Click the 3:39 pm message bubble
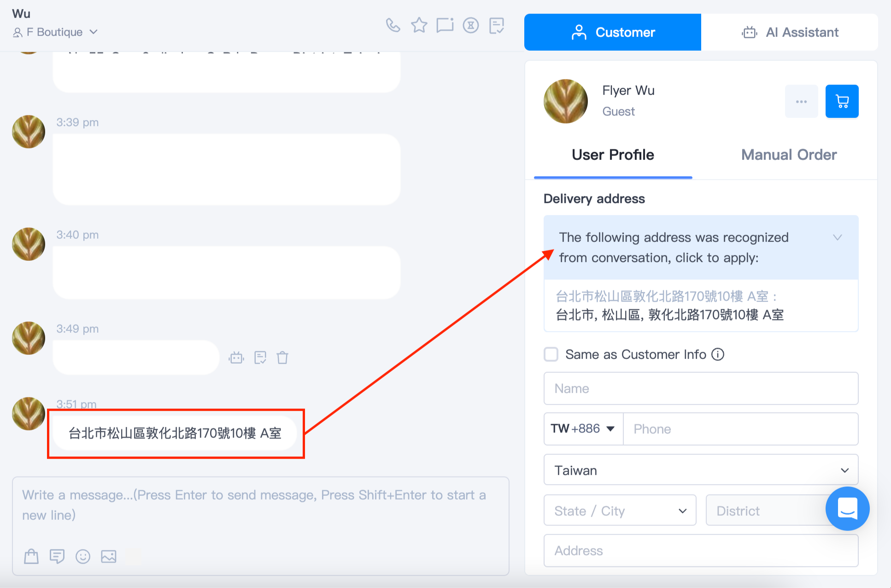This screenshot has width=891, height=588. coord(227,170)
